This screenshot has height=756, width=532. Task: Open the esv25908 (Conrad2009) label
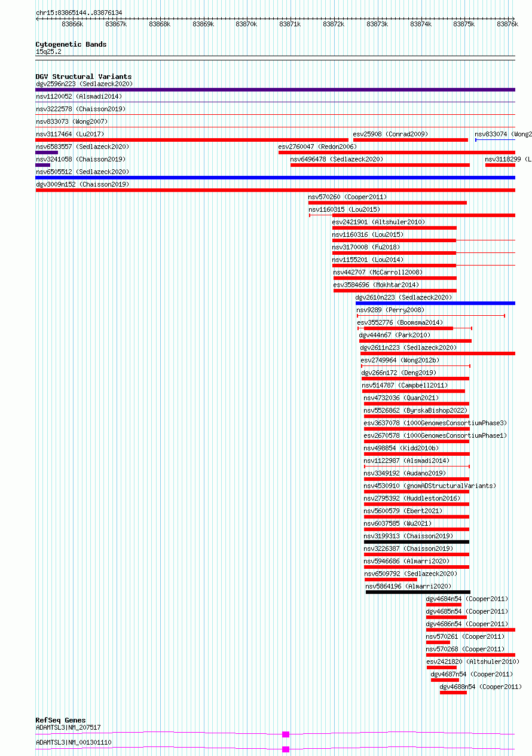[390, 135]
